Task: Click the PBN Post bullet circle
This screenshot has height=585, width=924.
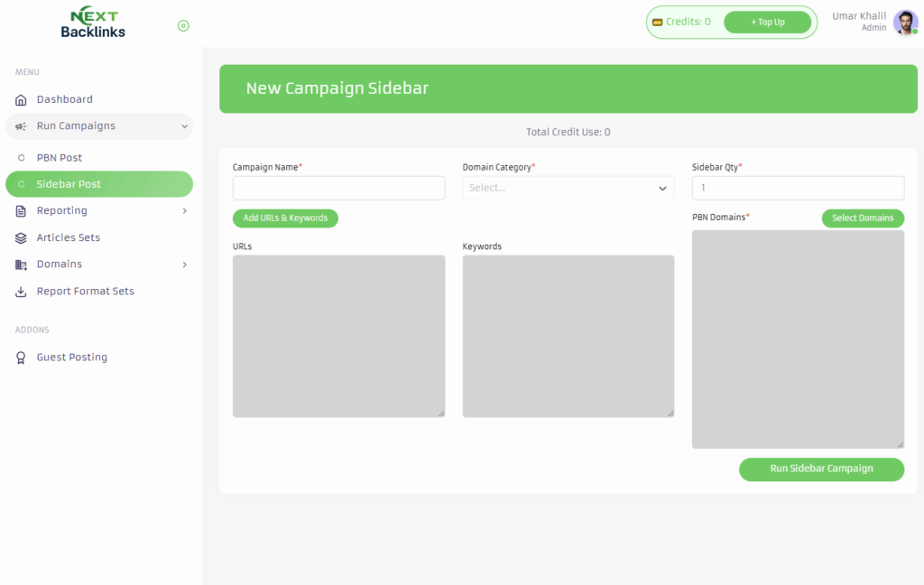Action: pos(22,157)
